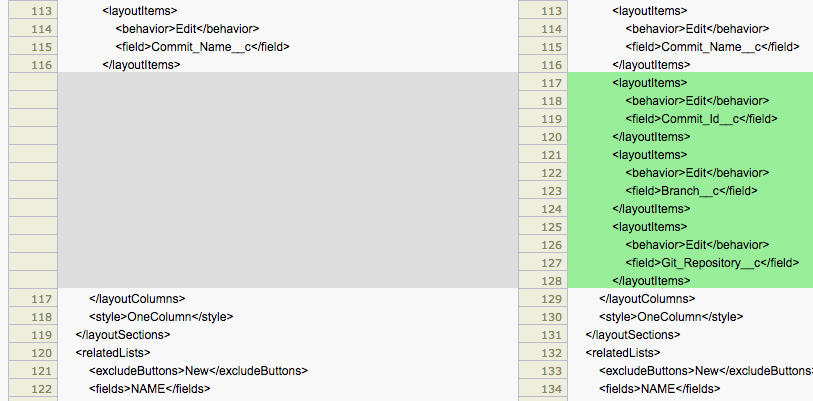The image size is (813, 401).
Task: Click </layoutItems> on line 116 of original pane
Action: tap(142, 65)
